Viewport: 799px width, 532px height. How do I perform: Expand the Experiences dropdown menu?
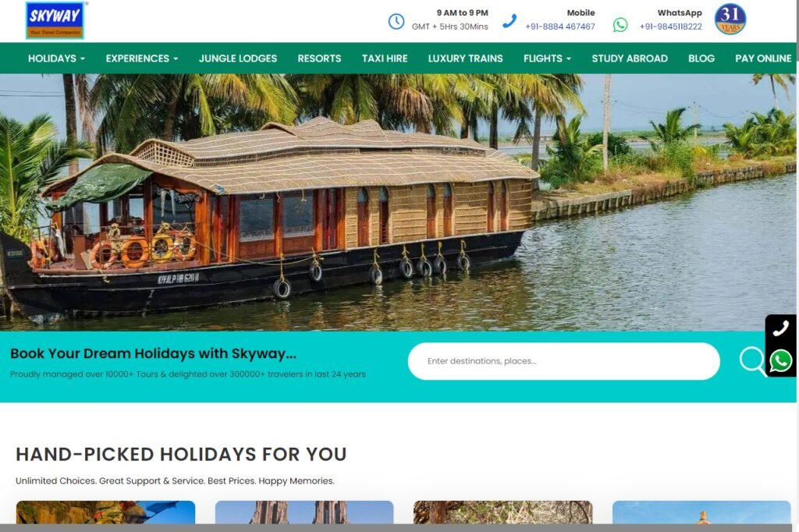click(x=142, y=59)
